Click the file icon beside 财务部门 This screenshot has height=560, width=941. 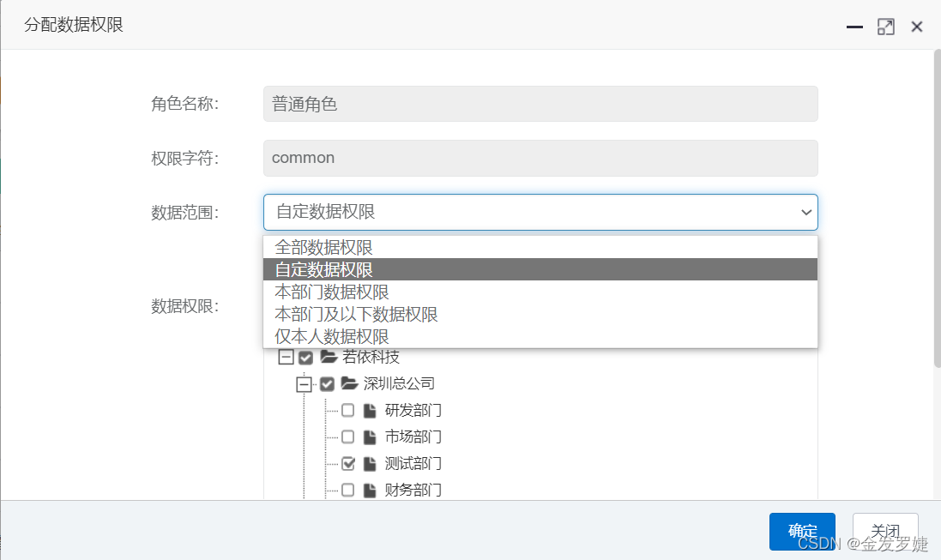[370, 490]
